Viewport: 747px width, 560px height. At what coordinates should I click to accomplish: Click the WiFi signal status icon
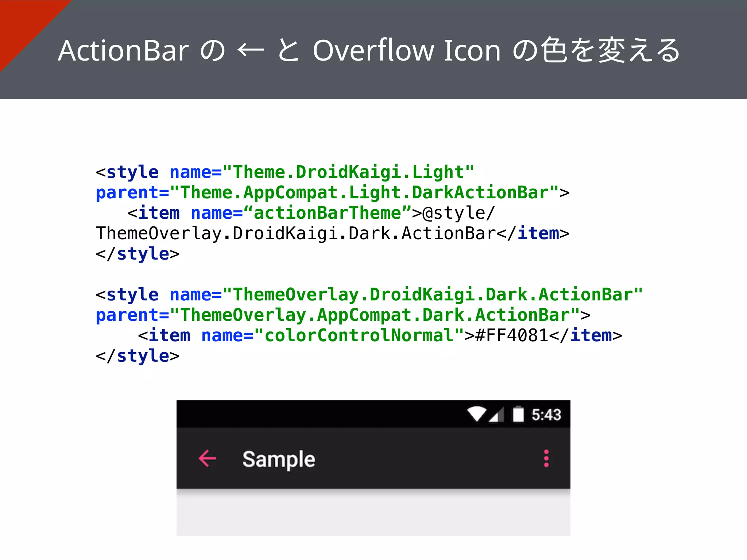click(x=477, y=414)
